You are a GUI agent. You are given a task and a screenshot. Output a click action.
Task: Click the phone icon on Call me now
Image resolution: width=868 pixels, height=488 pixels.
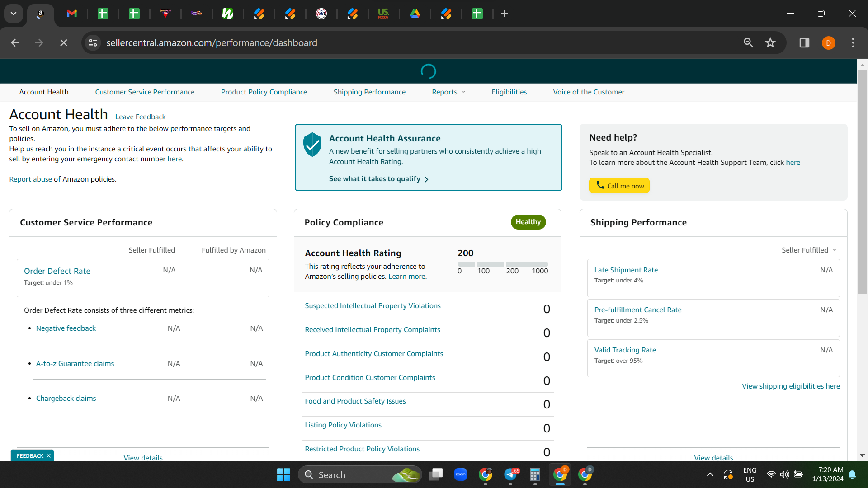(600, 185)
